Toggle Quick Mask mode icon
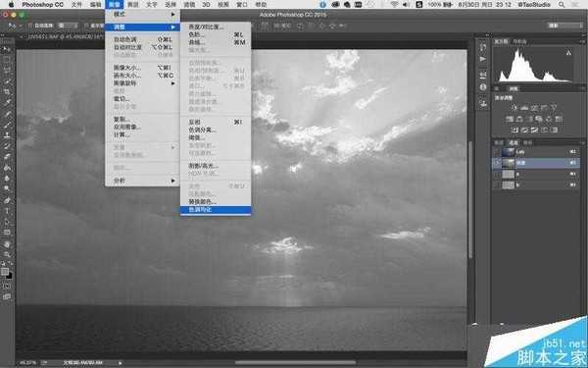 pos(7,286)
